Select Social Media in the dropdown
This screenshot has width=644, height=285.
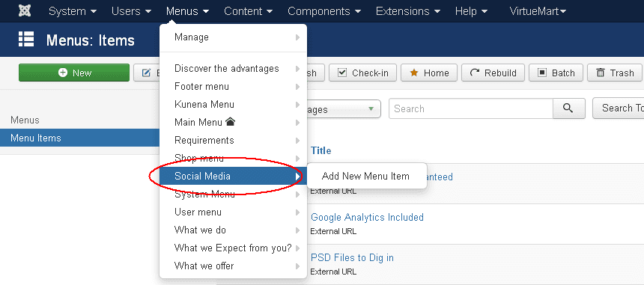tap(234, 177)
